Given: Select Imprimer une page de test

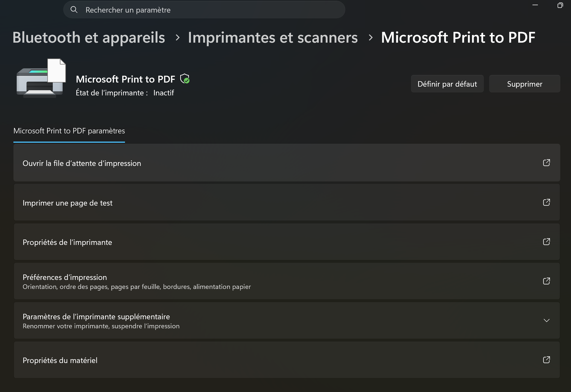Looking at the screenshot, I should (x=287, y=202).
